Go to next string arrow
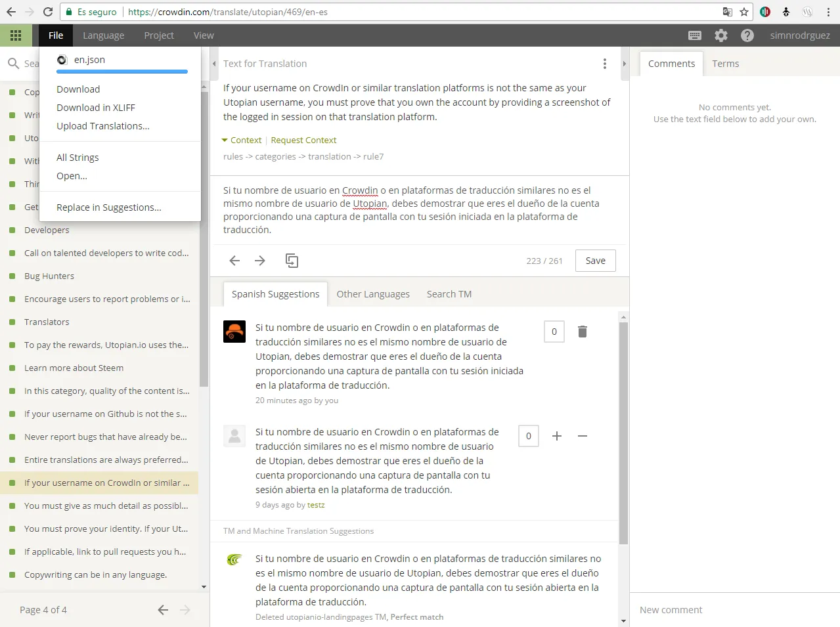Screen dimensions: 840x627 click(260, 261)
